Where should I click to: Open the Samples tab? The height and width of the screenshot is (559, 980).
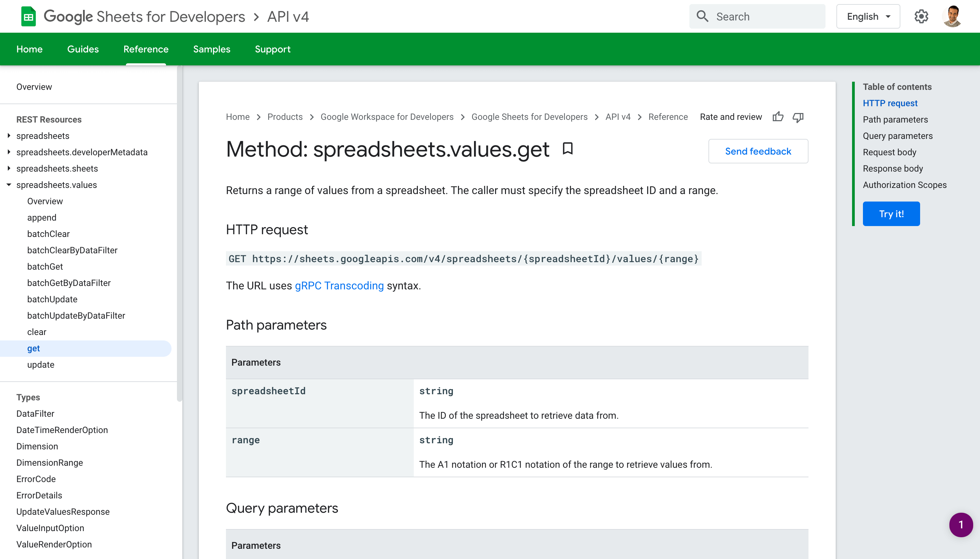point(211,49)
